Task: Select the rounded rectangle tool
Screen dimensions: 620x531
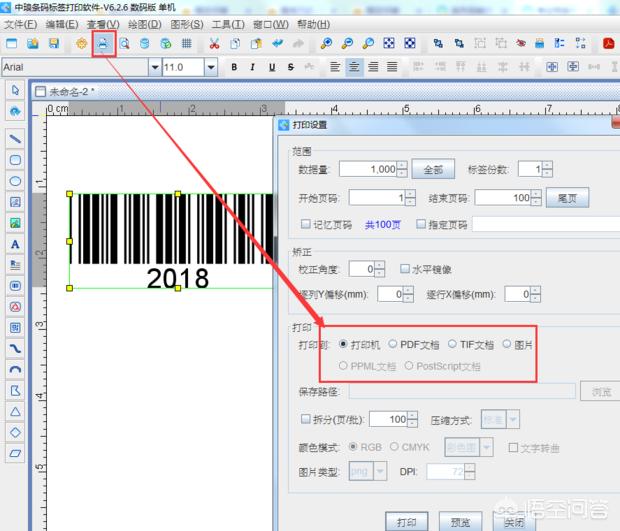Action: click(x=15, y=160)
